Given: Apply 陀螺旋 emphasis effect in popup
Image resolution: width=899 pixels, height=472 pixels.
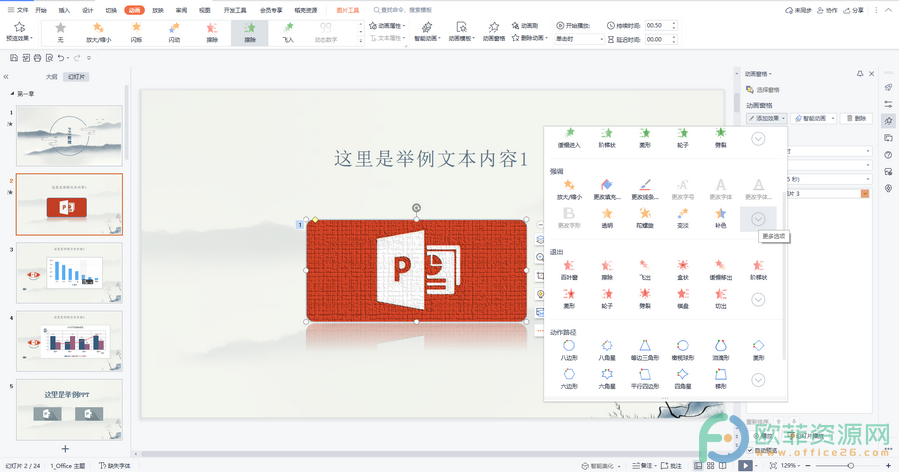Looking at the screenshot, I should (645, 218).
